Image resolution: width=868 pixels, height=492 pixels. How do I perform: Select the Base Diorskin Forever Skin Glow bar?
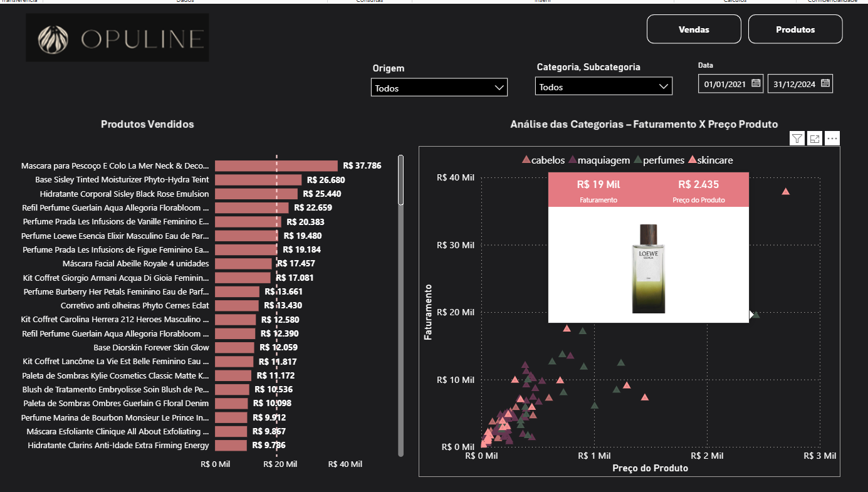click(x=234, y=347)
